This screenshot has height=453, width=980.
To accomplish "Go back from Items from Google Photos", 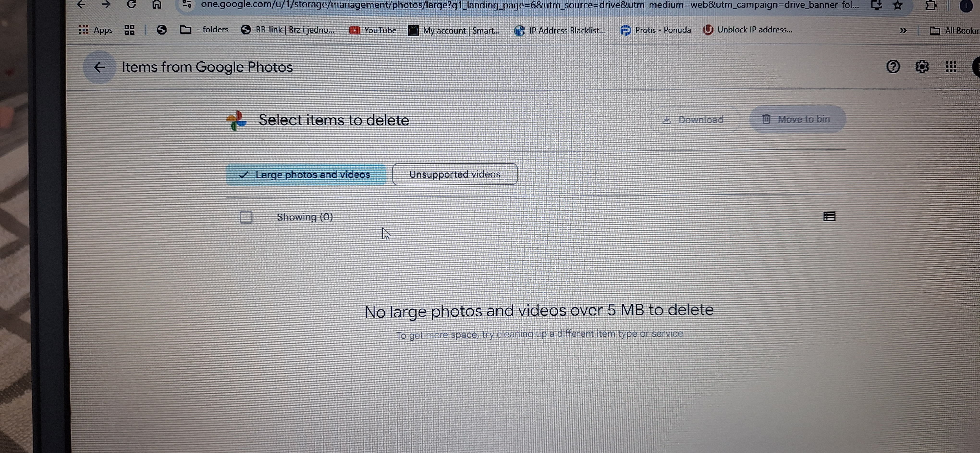I will click(100, 67).
